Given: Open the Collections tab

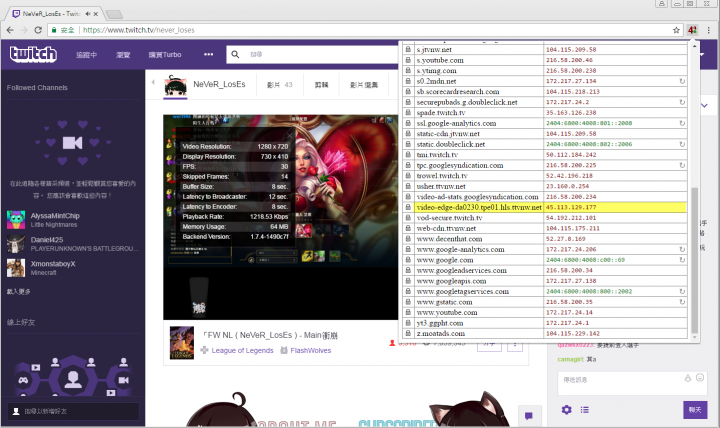Looking at the screenshot, I should point(364,85).
